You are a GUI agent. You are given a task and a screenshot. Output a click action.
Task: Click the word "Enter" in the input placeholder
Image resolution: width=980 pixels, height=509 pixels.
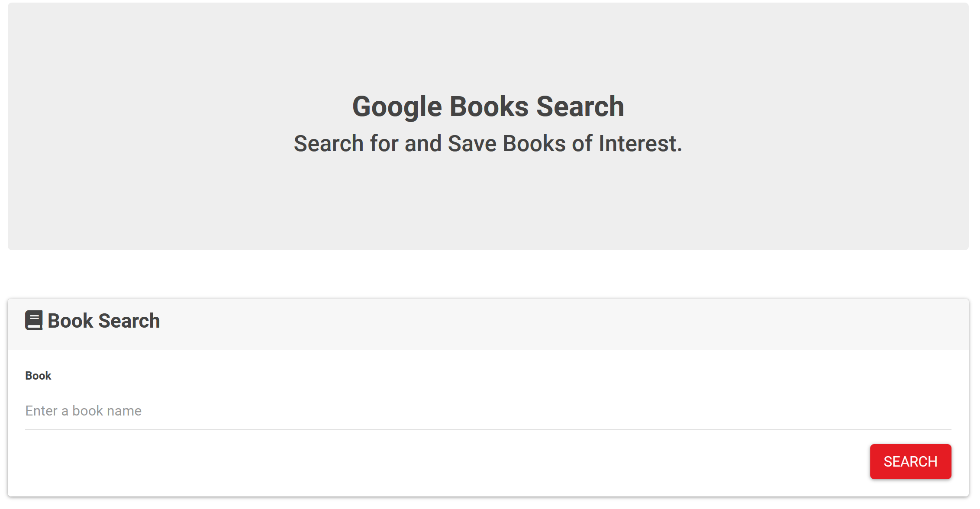(x=41, y=411)
